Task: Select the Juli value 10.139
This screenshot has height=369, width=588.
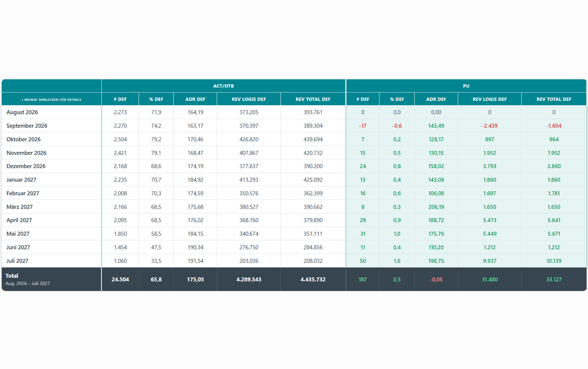Action: [554, 261]
